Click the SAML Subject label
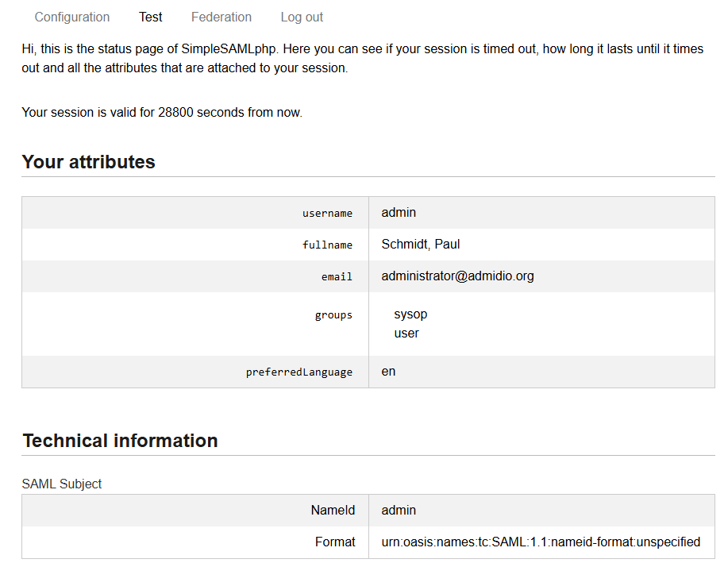Image resolution: width=728 pixels, height=563 pixels. pos(62,484)
